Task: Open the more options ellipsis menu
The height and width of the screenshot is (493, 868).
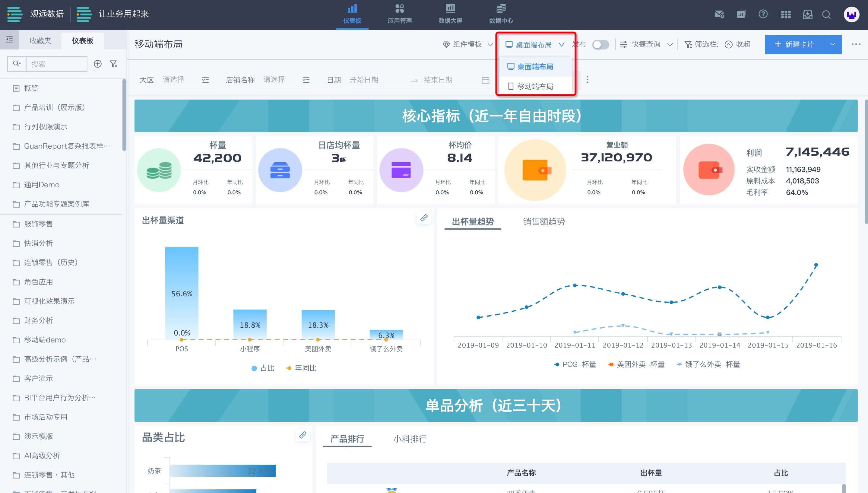Action: click(856, 44)
